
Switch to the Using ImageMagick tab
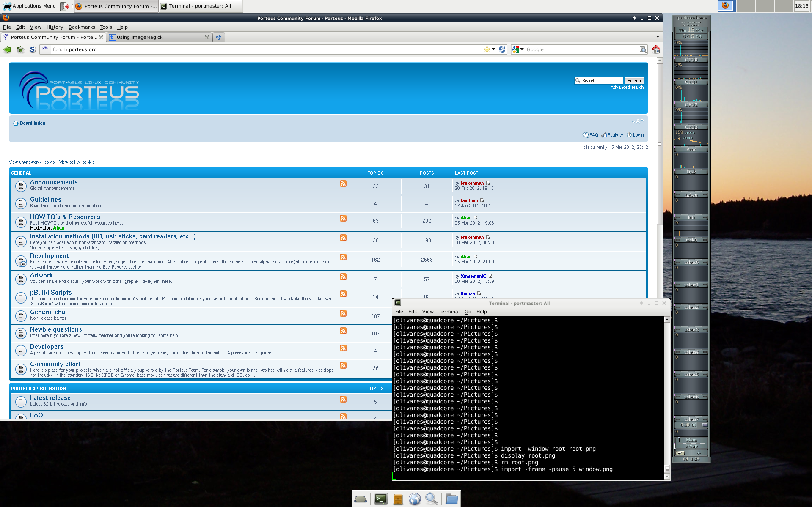click(x=157, y=37)
